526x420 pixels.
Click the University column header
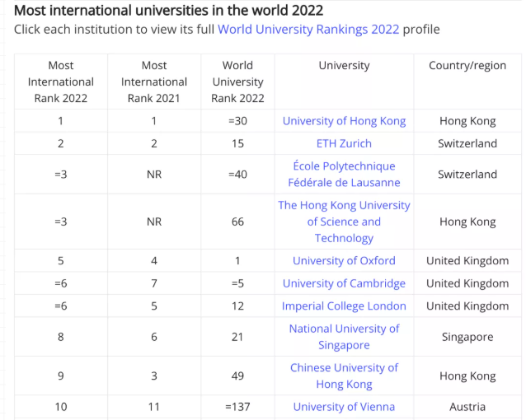344,66
